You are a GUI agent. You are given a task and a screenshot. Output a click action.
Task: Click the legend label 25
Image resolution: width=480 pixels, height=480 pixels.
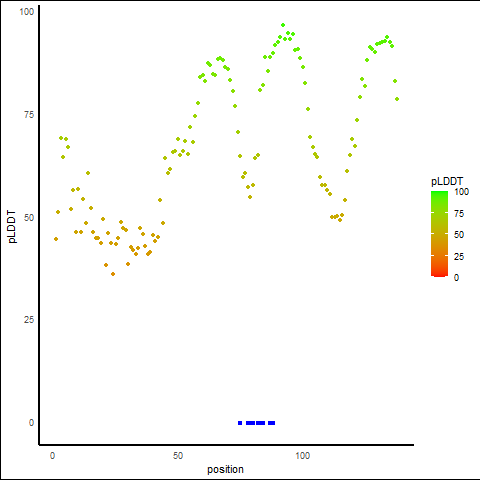(x=459, y=256)
